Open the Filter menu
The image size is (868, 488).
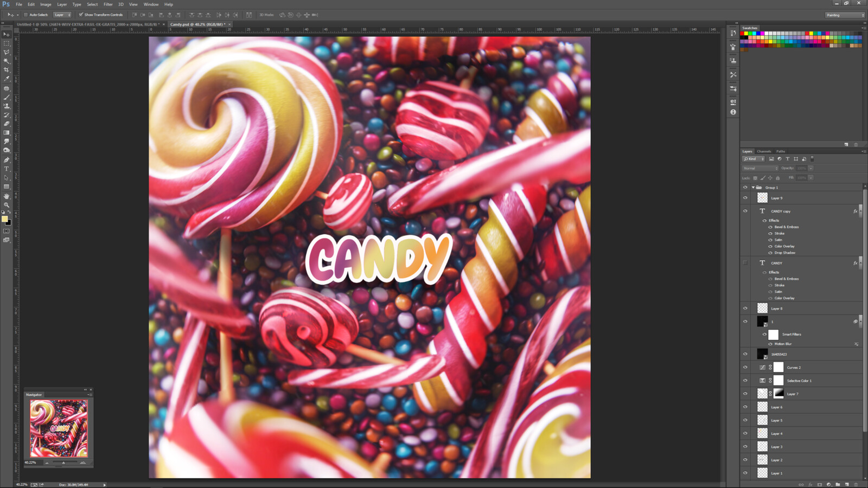tap(108, 4)
